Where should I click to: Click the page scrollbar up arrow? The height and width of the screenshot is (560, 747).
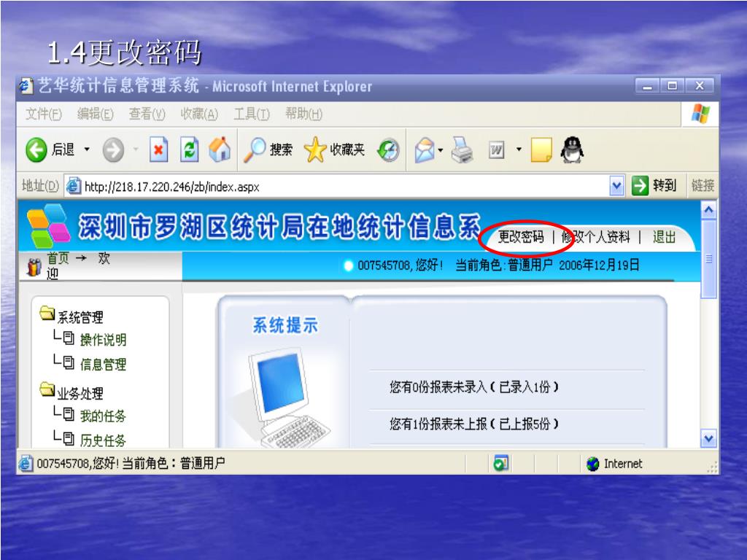(708, 210)
